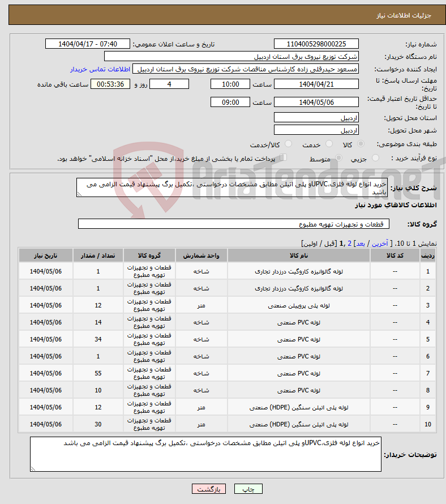Screen dimensions: 446x504
Task: Select the متوسط purchase type radio
Action: [338, 158]
